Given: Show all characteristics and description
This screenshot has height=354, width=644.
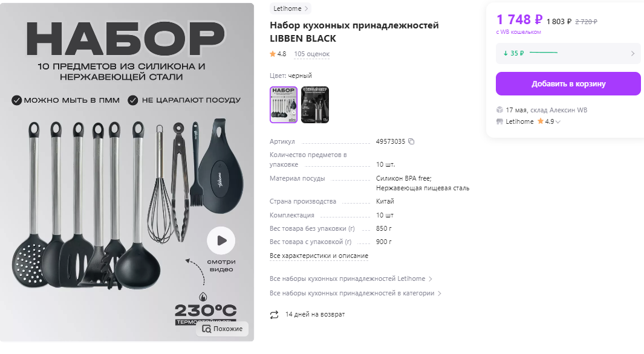Looking at the screenshot, I should (x=319, y=256).
